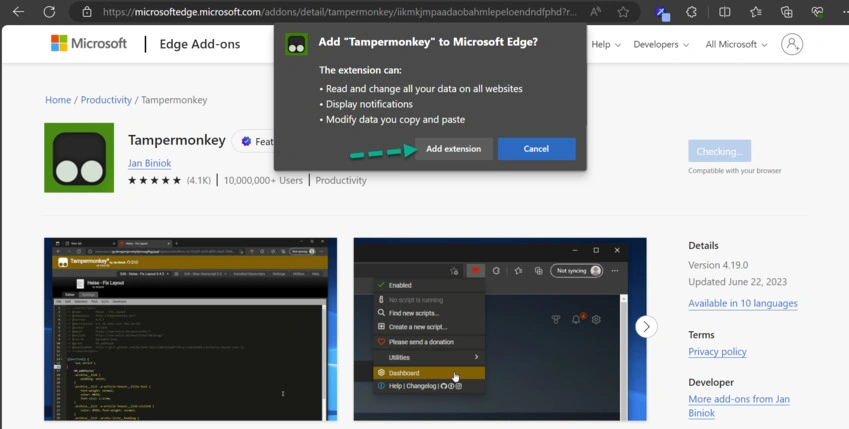
Task: Click the Tampermonkey extension title
Action: (x=177, y=140)
